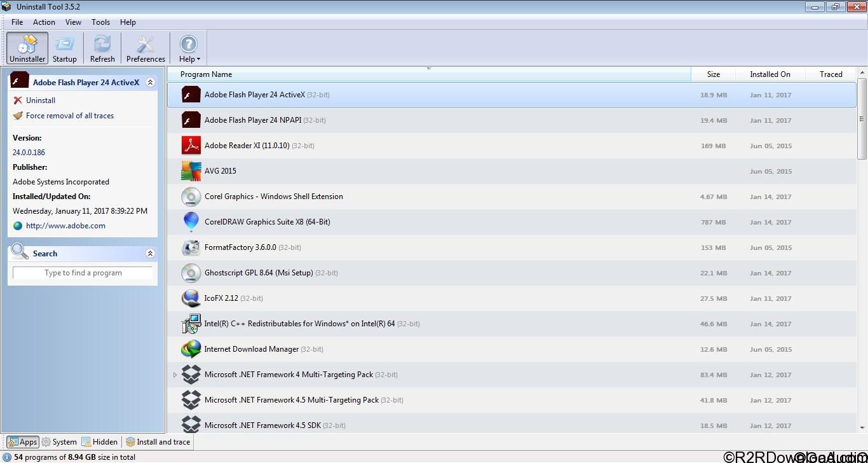
Task: Switch to the System tab
Action: coord(59,442)
